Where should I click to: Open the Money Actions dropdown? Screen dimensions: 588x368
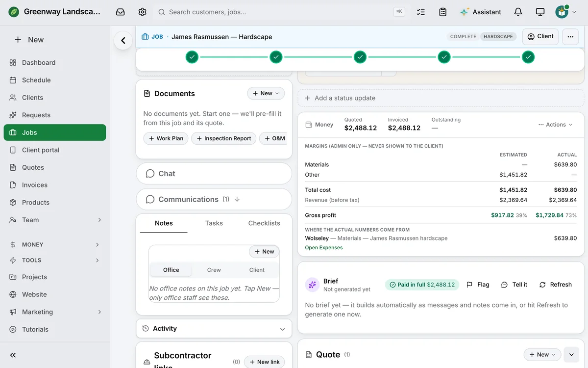pyautogui.click(x=555, y=125)
